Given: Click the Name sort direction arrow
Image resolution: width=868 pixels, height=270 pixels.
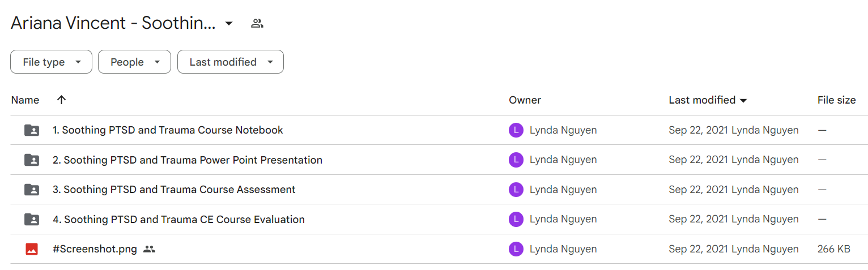Looking at the screenshot, I should point(62,100).
